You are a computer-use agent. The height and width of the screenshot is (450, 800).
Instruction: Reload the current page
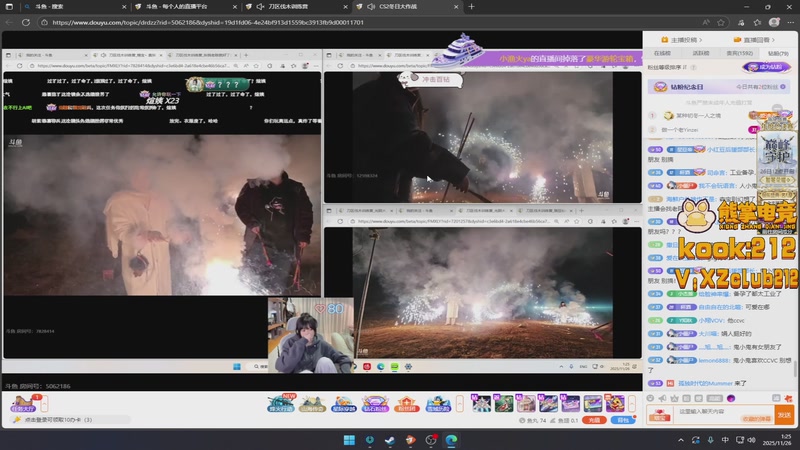(x=26, y=22)
